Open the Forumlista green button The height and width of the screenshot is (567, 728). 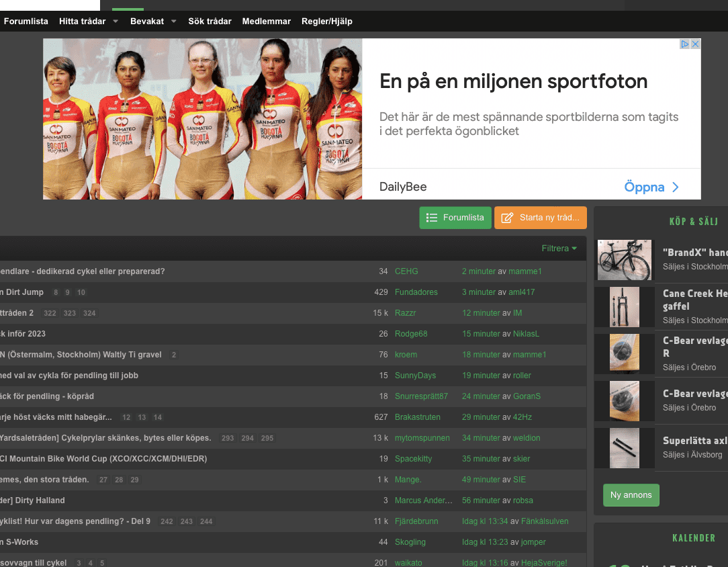[x=455, y=218]
